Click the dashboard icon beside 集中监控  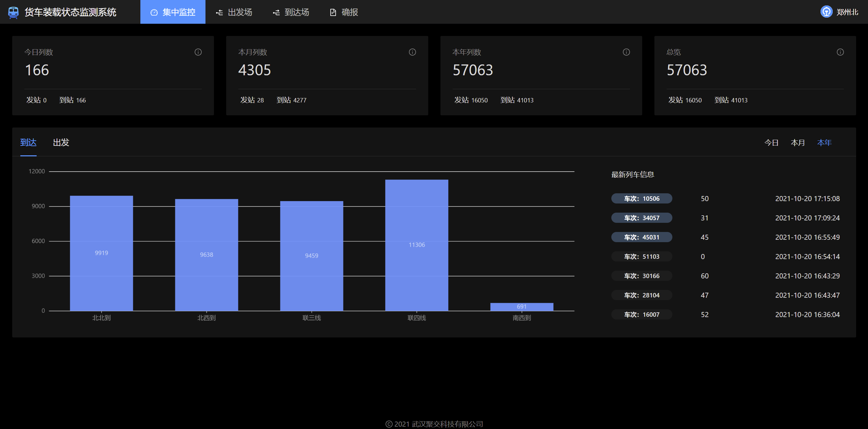pyautogui.click(x=154, y=13)
